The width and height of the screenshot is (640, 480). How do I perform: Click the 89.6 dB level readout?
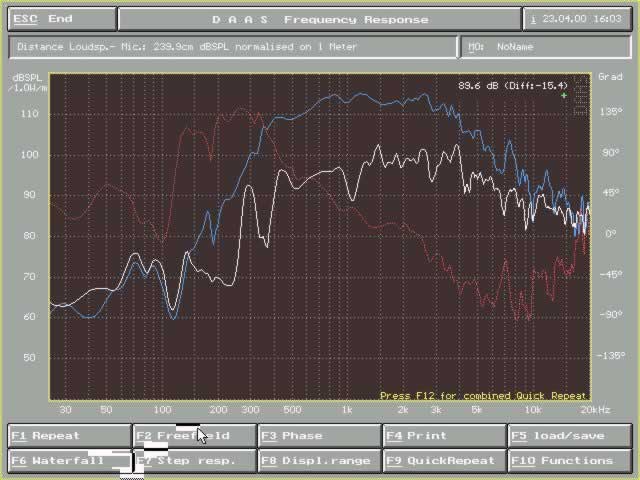coord(512,85)
